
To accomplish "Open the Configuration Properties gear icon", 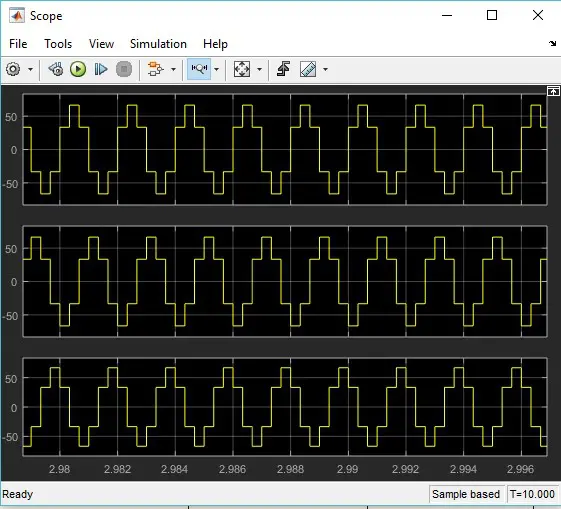I will tap(13, 69).
